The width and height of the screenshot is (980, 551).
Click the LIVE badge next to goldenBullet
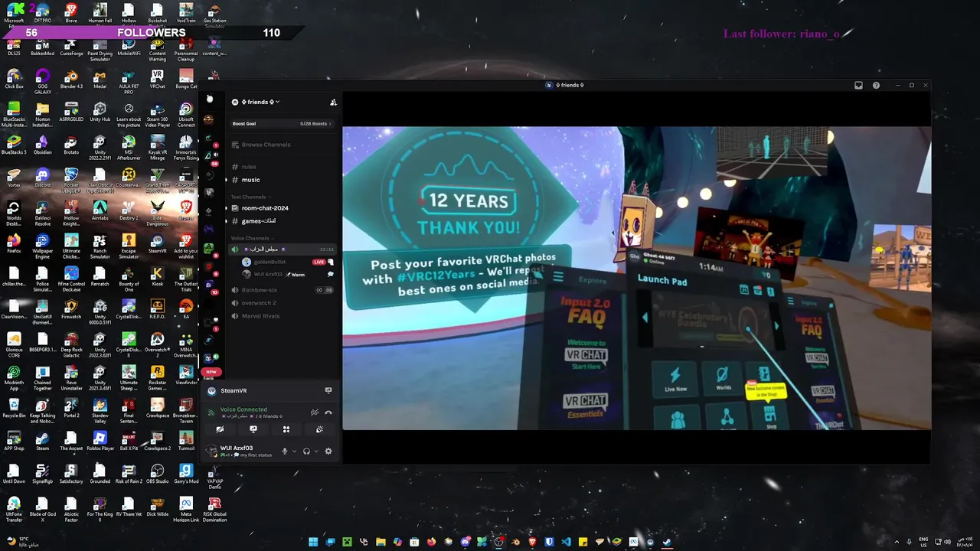318,262
